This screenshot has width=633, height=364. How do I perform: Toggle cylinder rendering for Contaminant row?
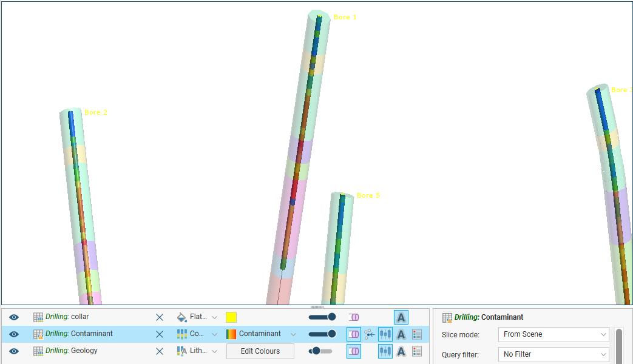coord(354,334)
